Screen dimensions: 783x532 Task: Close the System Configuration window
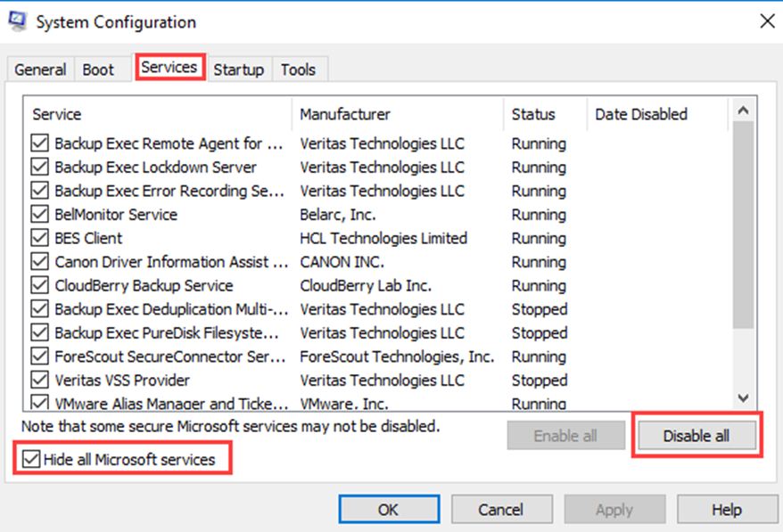click(x=767, y=21)
